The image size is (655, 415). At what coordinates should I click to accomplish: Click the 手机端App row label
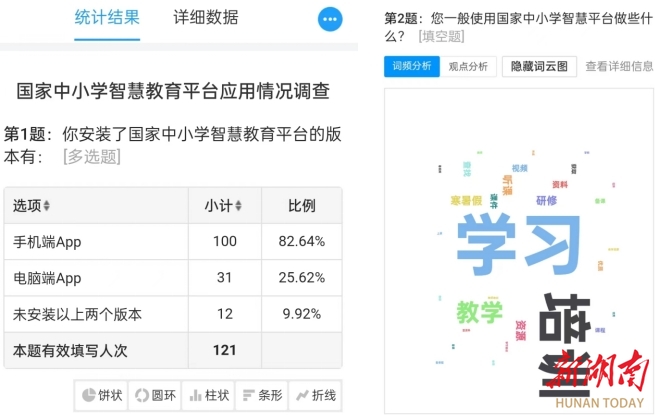[47, 242]
